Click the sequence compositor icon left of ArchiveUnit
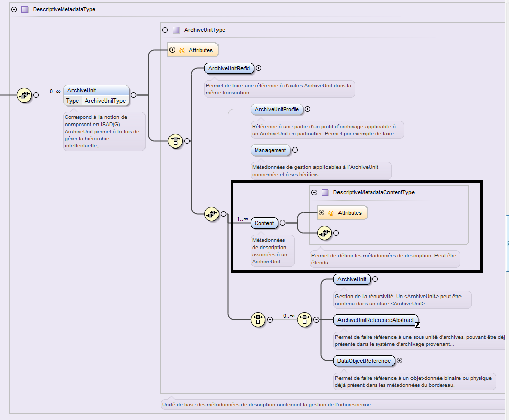This screenshot has width=509, height=420. pyautogui.click(x=24, y=95)
